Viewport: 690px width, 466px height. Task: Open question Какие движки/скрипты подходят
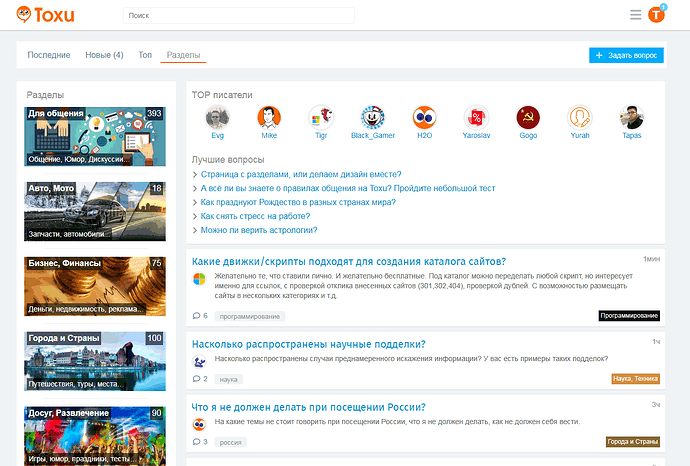point(349,261)
